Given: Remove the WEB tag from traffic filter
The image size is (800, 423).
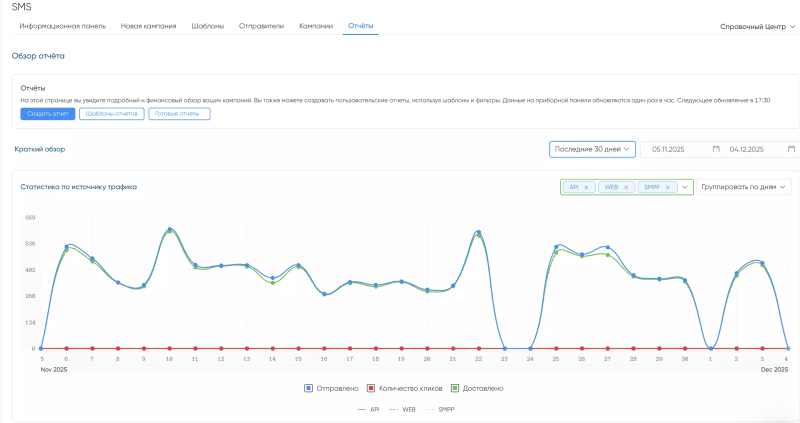Looking at the screenshot, I should (x=626, y=187).
